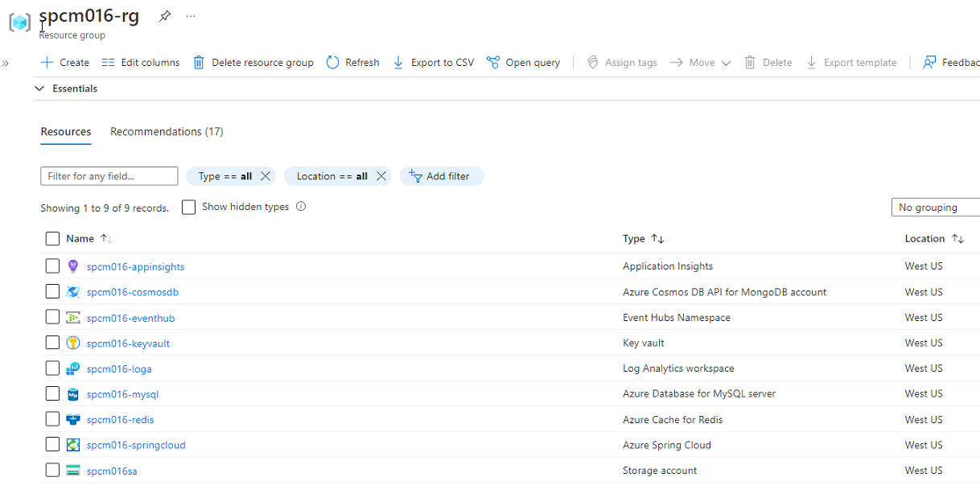Open spcm016-loga resource
The image size is (980, 502).
pos(119,369)
